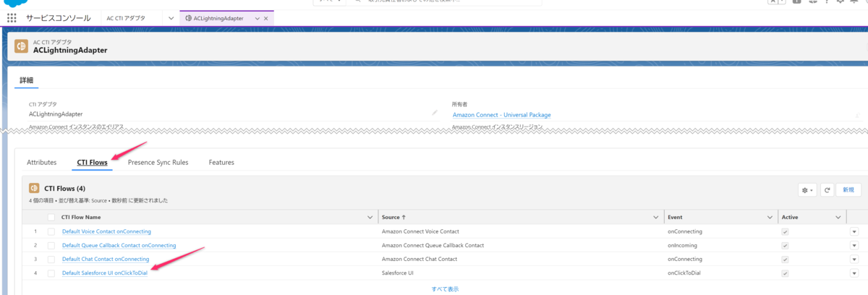This screenshot has height=295, width=868.
Task: Refresh the CTI Flows list
Action: [827, 189]
